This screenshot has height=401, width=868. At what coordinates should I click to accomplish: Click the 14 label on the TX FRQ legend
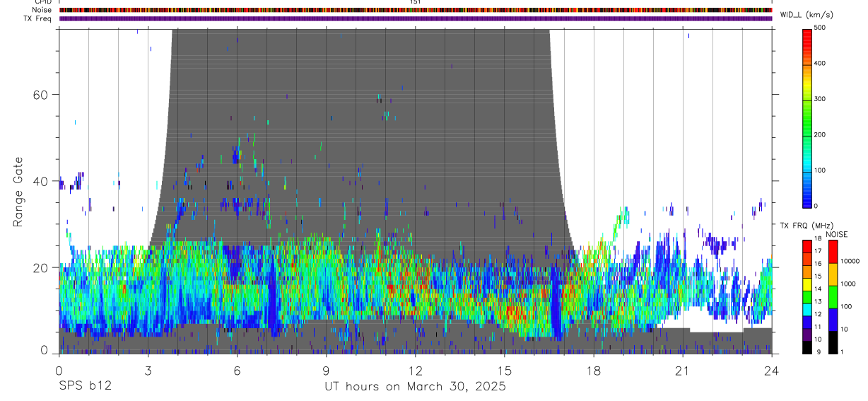point(818,289)
